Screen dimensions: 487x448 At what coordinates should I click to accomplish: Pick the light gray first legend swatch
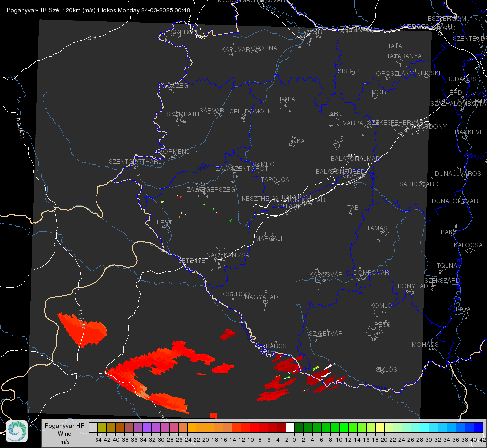(93, 427)
